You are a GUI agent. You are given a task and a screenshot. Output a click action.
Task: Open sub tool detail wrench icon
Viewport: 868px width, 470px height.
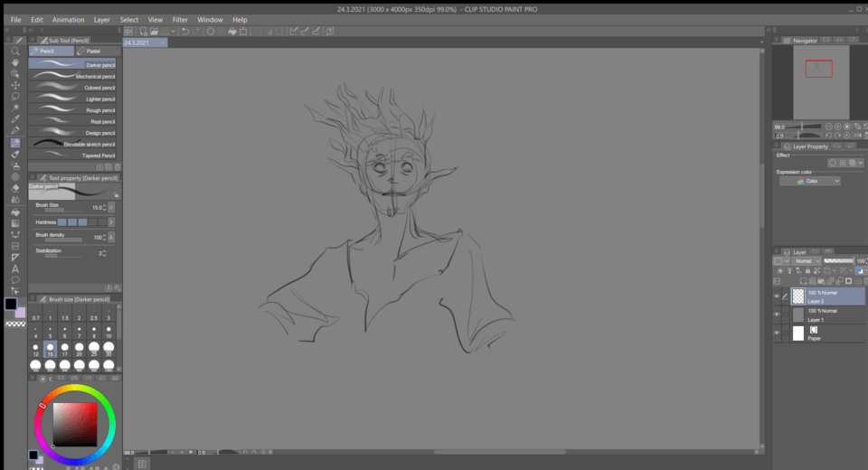coord(118,287)
